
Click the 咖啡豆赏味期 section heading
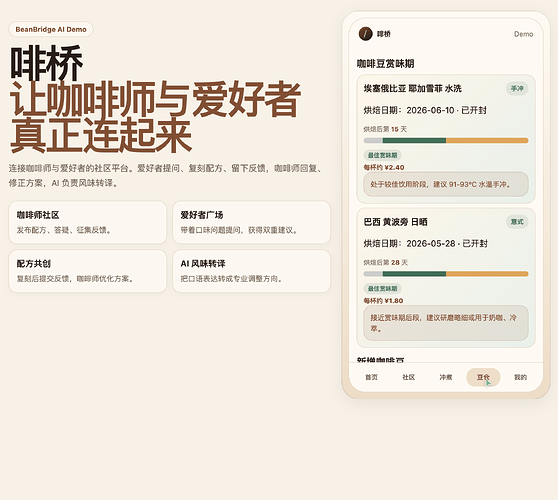385,64
